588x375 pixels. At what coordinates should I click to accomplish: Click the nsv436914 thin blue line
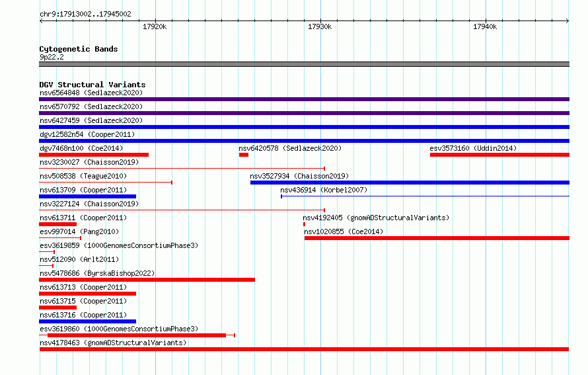point(425,196)
